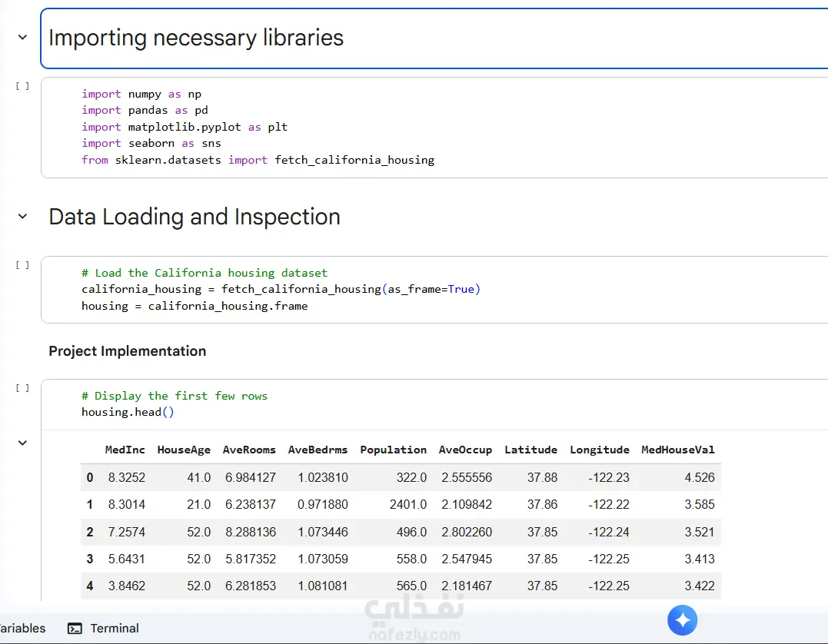The width and height of the screenshot is (828, 644).
Task: Open the Gemini AI assistant button
Action: coord(682,620)
